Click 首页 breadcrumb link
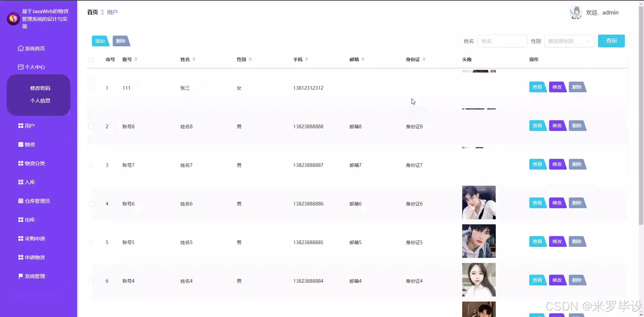644x317 pixels. 93,12
